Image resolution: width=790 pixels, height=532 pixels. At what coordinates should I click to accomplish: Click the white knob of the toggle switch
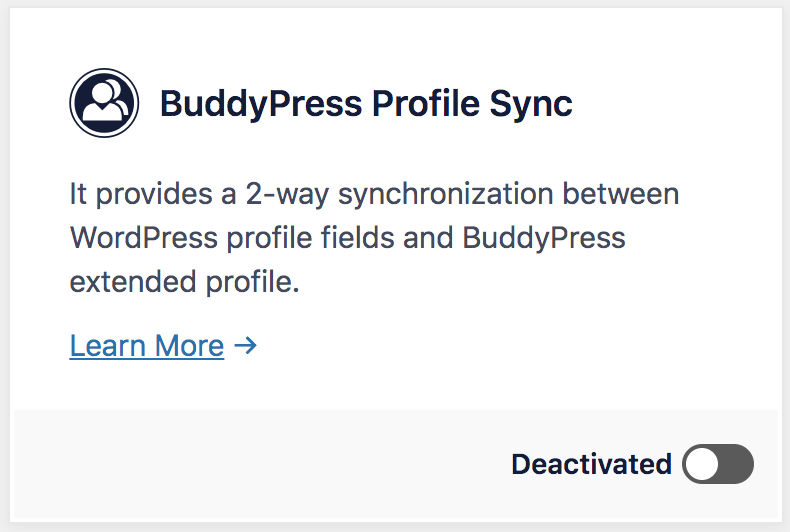[x=702, y=464]
